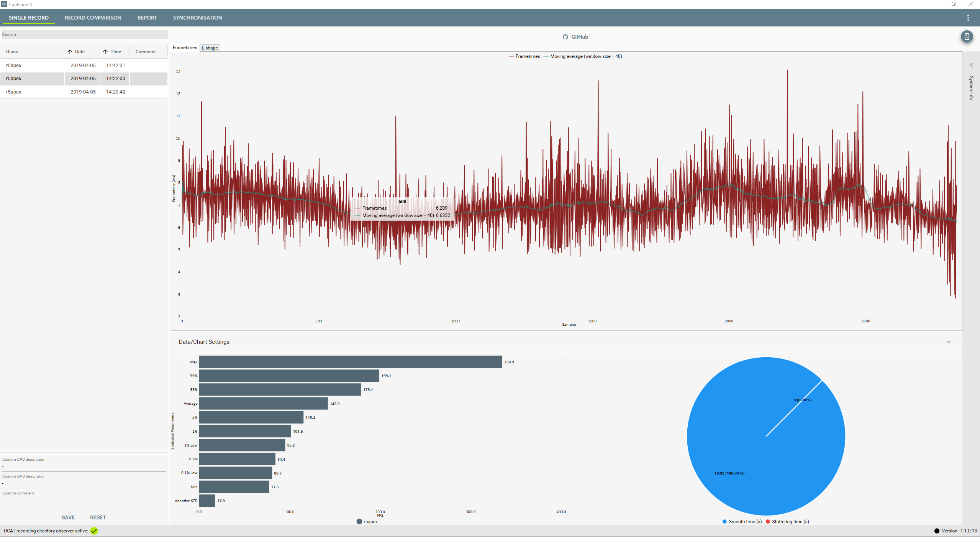This screenshot has height=537, width=980.
Task: Click the Data/Chart Settings header text
Action: (204, 342)
